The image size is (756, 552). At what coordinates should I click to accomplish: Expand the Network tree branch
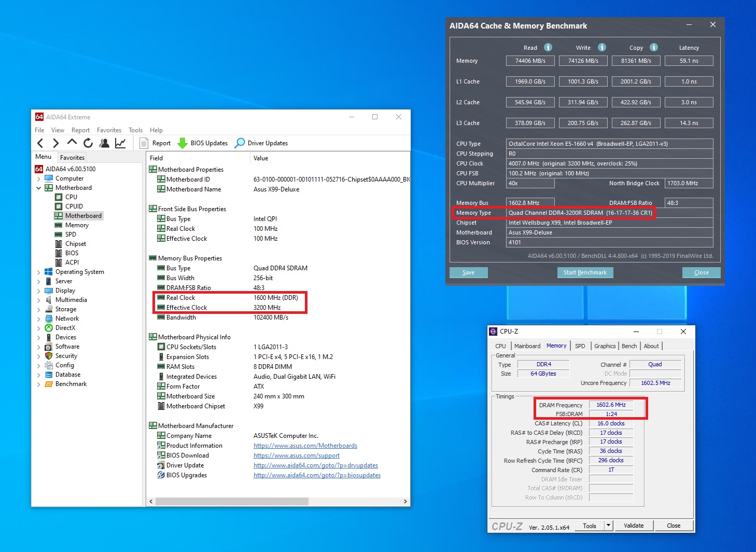point(39,319)
